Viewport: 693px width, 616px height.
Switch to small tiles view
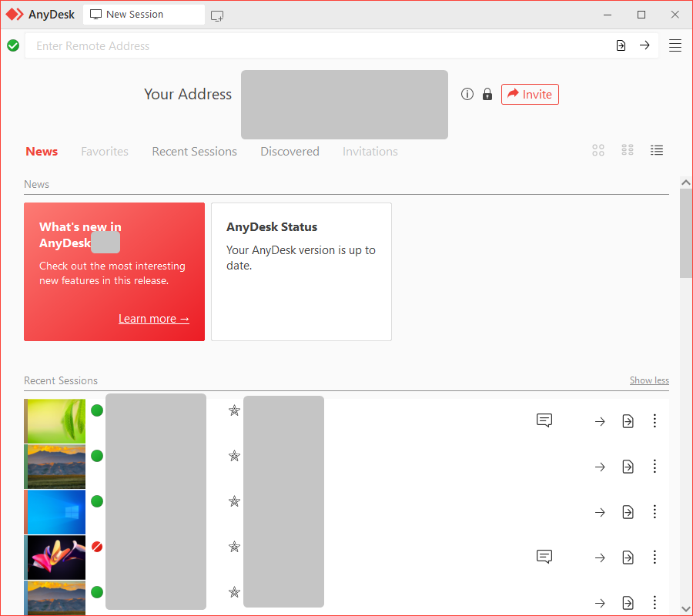(x=628, y=150)
